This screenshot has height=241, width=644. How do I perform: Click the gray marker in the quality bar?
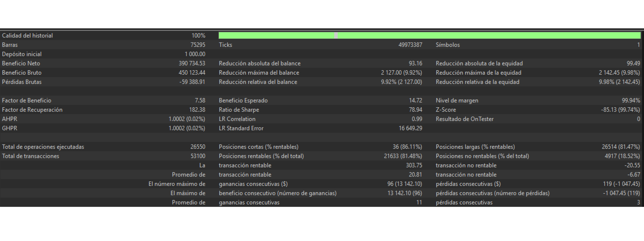click(x=336, y=36)
